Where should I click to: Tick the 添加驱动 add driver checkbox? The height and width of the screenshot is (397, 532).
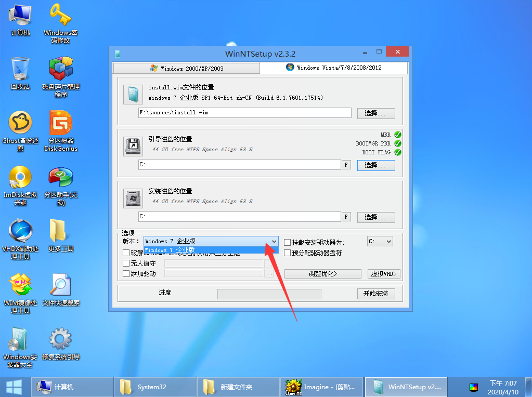pyautogui.click(x=126, y=274)
